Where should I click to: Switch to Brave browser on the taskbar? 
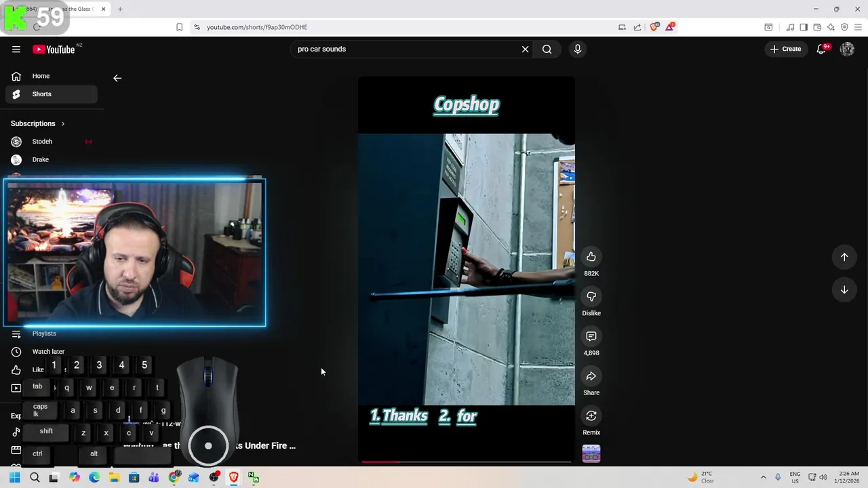coord(234,477)
